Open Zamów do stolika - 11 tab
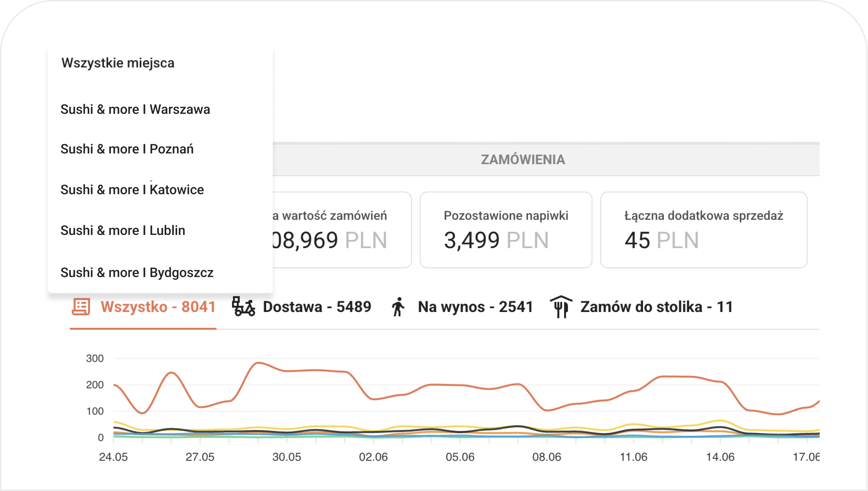Image resolution: width=868 pixels, height=491 pixels. (642, 307)
